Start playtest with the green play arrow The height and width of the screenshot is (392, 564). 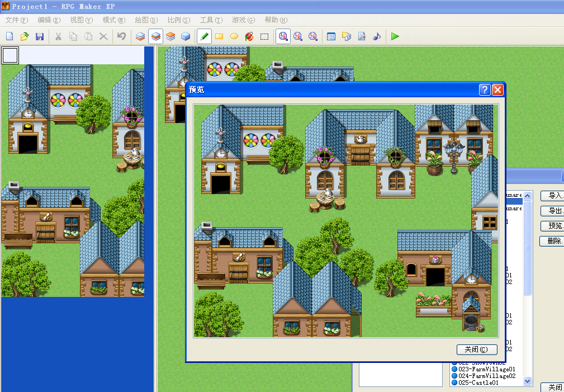coord(395,36)
